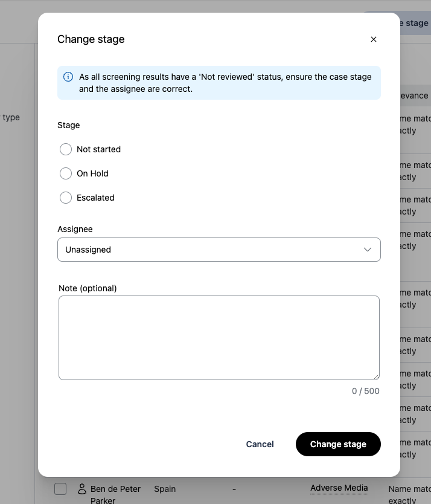
Task: Click the Assignee field label
Action: pos(75,229)
